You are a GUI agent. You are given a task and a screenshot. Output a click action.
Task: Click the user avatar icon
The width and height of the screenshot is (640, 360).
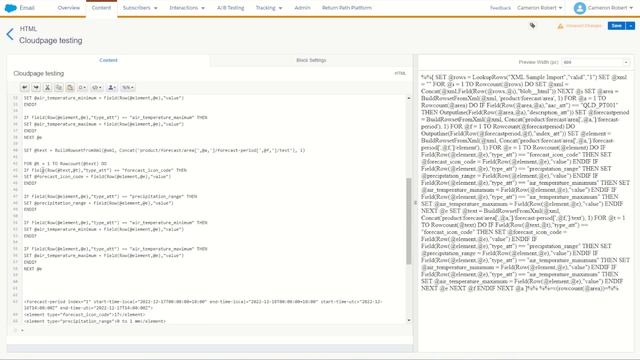coord(580,8)
